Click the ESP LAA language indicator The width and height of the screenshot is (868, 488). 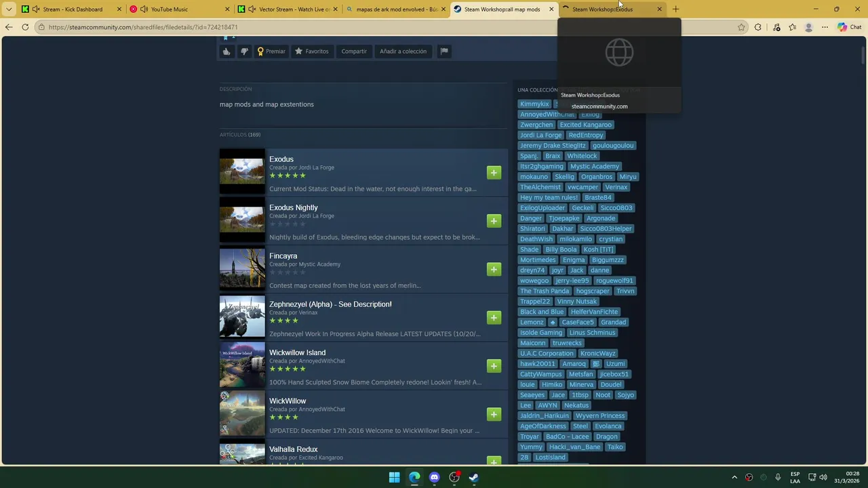click(x=795, y=477)
